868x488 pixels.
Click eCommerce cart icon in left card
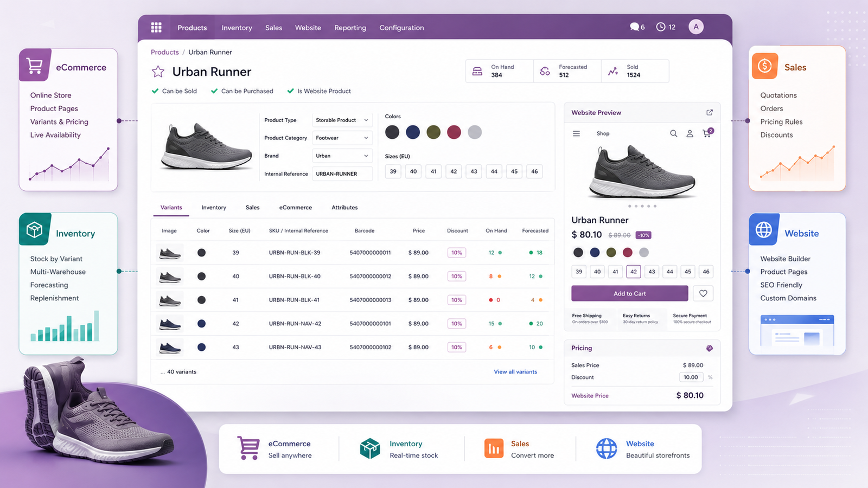[35, 66]
